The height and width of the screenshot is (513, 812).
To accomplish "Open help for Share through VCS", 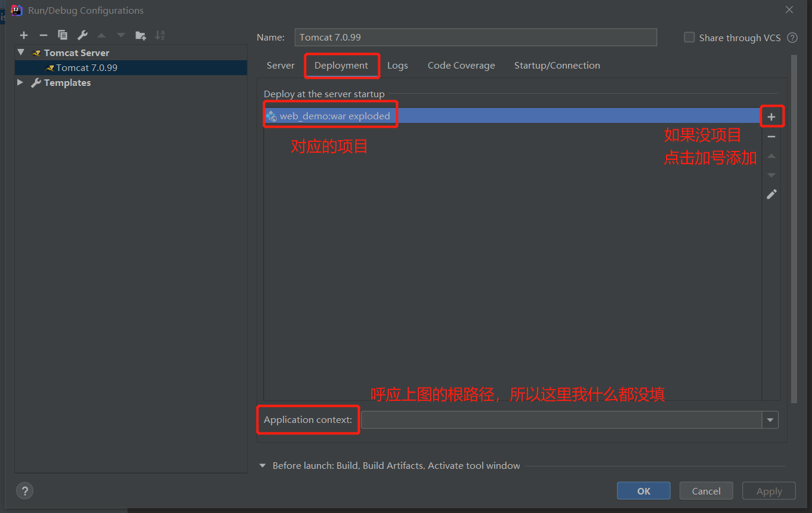I will (792, 38).
